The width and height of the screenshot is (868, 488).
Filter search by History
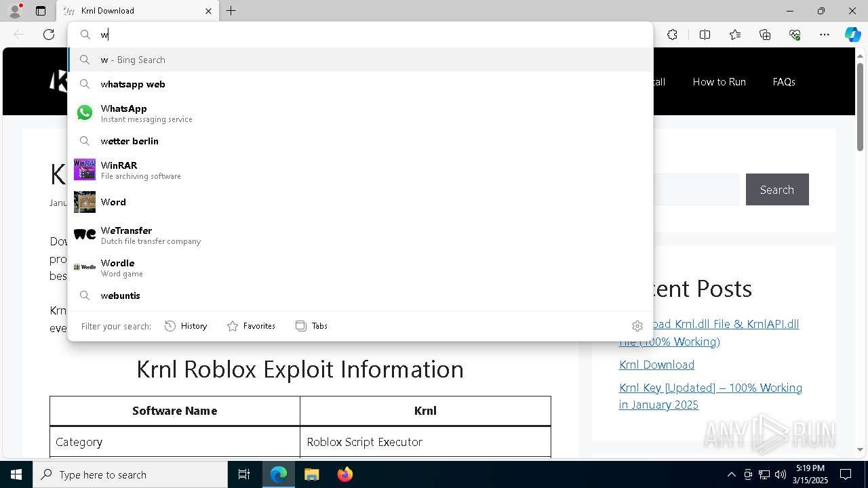click(x=186, y=326)
